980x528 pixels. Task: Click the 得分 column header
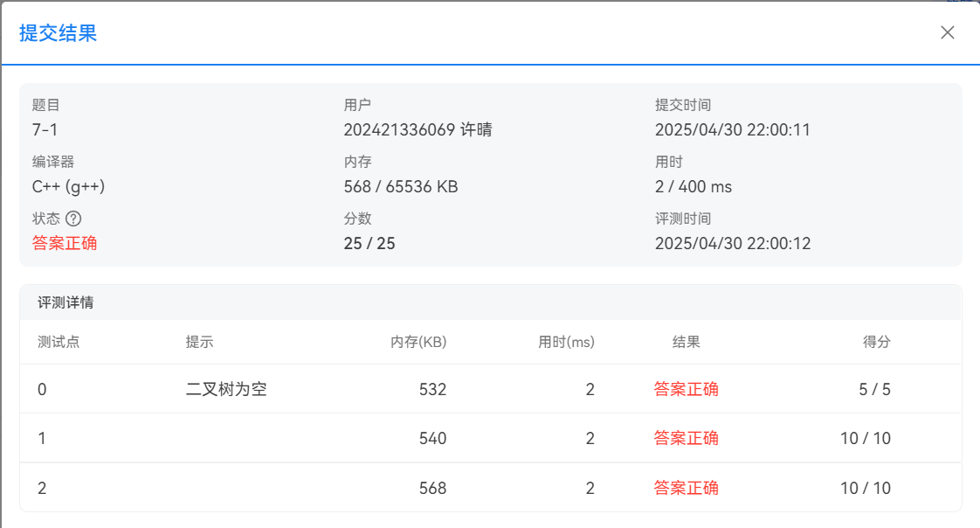click(876, 342)
